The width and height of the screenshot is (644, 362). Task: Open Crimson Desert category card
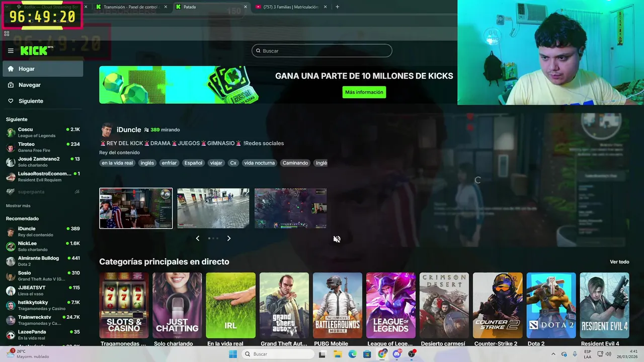(444, 305)
